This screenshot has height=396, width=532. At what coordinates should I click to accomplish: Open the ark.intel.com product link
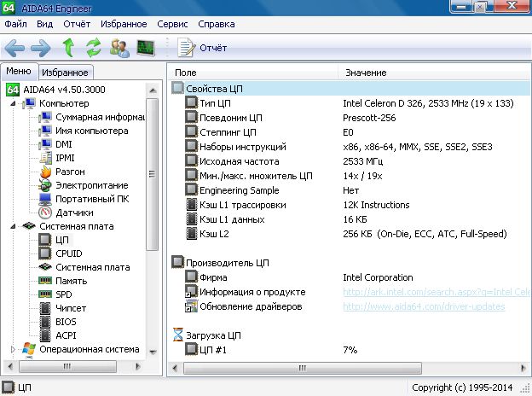(x=437, y=292)
